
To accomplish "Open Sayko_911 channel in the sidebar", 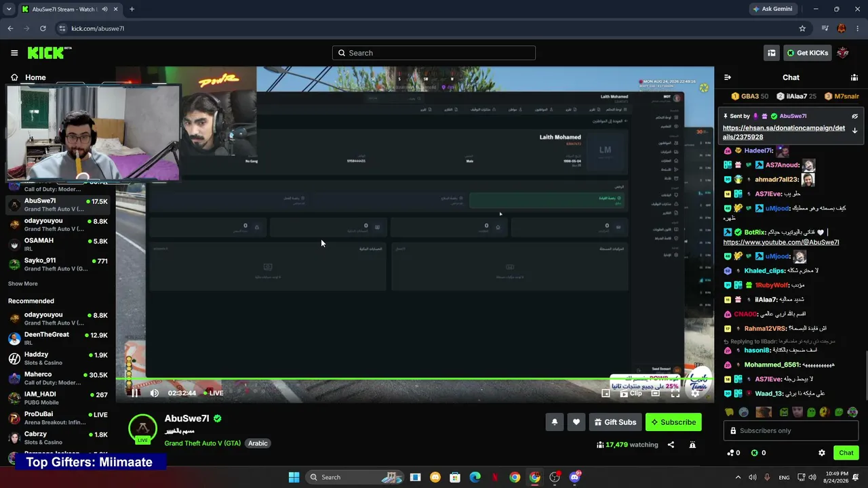I will tap(58, 264).
